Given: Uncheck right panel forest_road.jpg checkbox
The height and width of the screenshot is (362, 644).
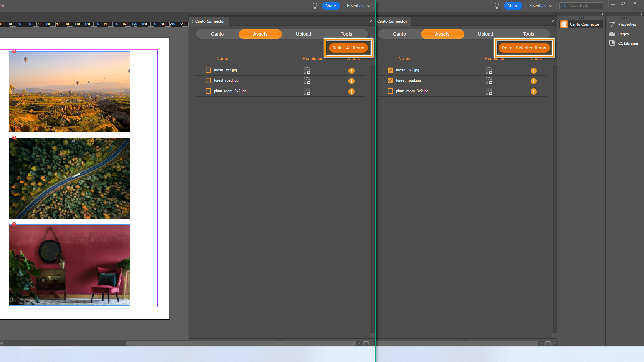Looking at the screenshot, I should [x=390, y=81].
